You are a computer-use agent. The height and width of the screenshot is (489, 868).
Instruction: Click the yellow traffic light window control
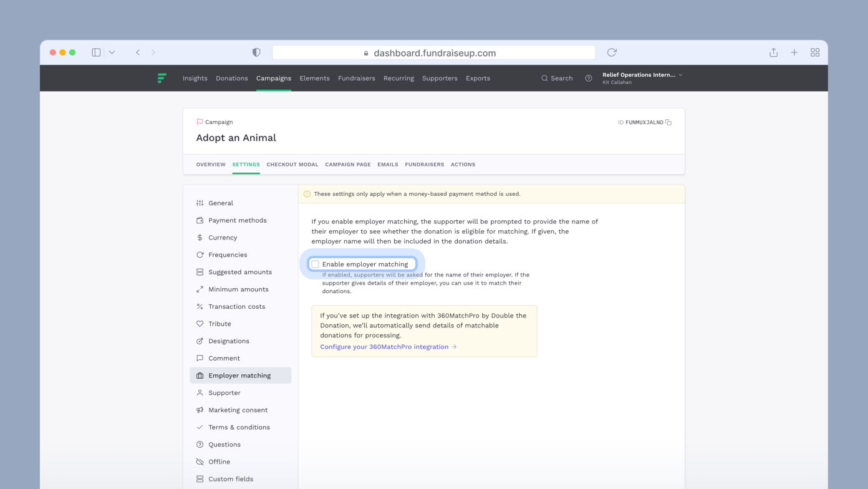[62, 52]
